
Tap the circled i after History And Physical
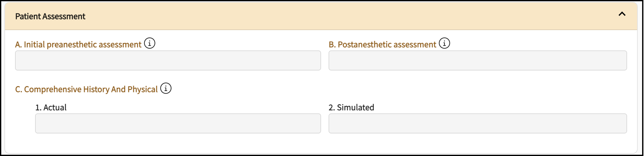pos(166,88)
